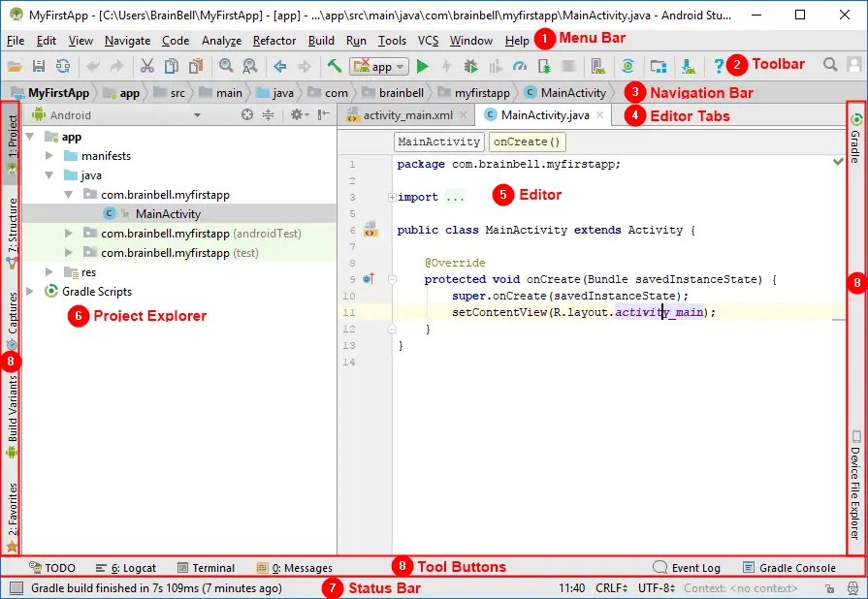The width and height of the screenshot is (868, 599).
Task: Expand the res folder arrow
Action: click(x=49, y=272)
